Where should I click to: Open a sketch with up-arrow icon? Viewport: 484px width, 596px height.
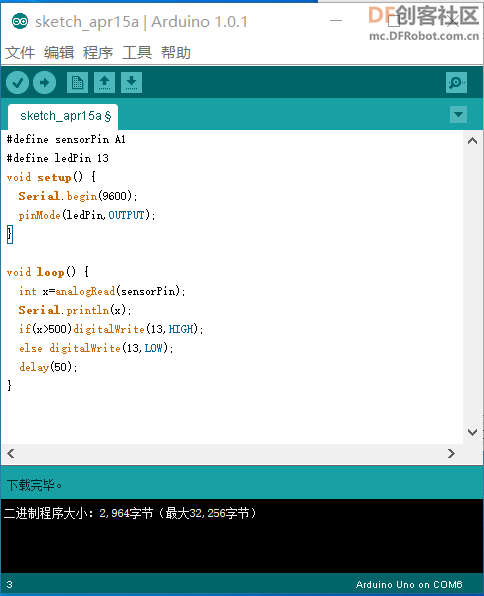pyautogui.click(x=105, y=82)
